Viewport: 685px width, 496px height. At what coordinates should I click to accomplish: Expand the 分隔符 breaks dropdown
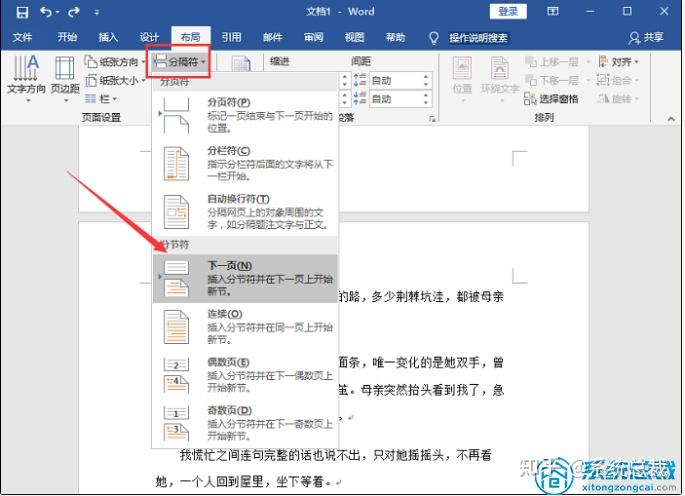click(x=179, y=62)
